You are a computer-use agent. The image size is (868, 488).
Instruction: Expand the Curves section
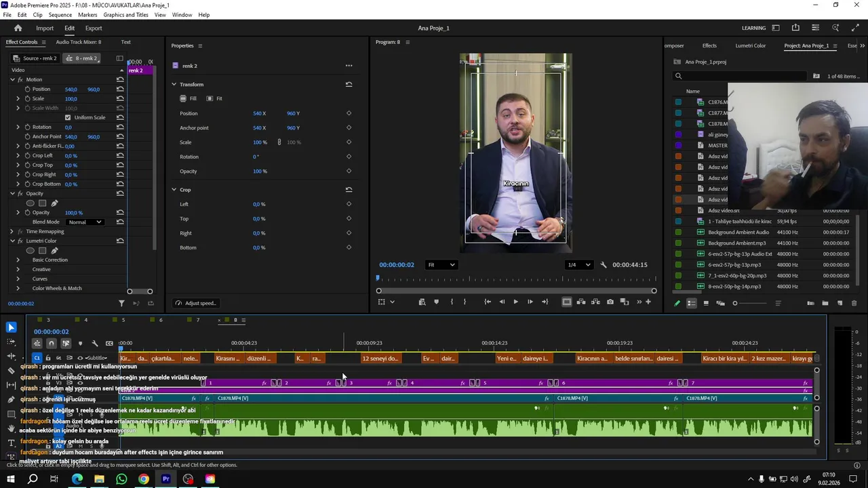coord(18,279)
